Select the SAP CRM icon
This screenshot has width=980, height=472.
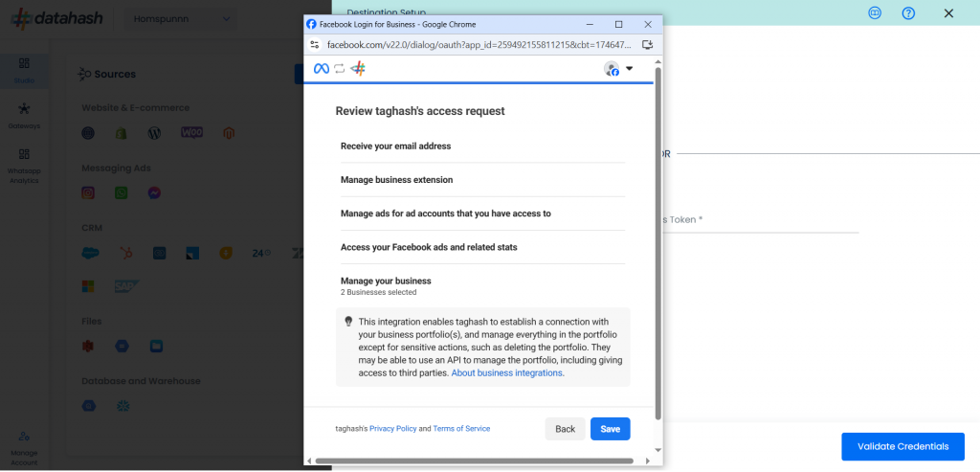127,286
